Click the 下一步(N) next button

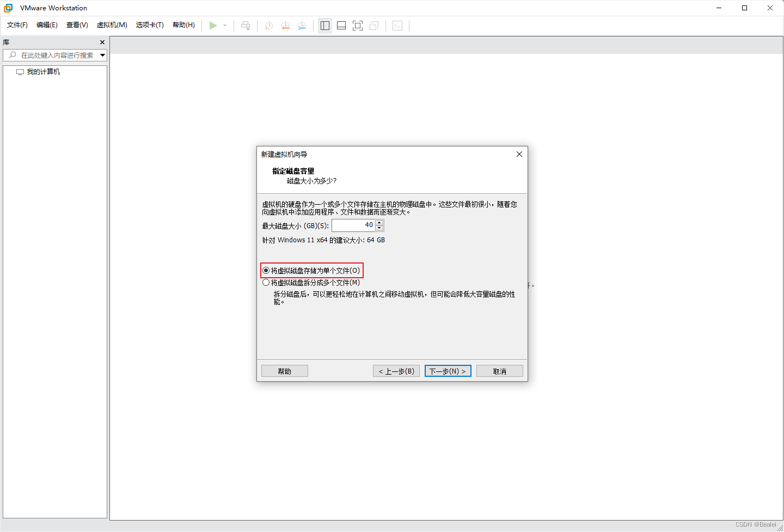click(x=448, y=371)
